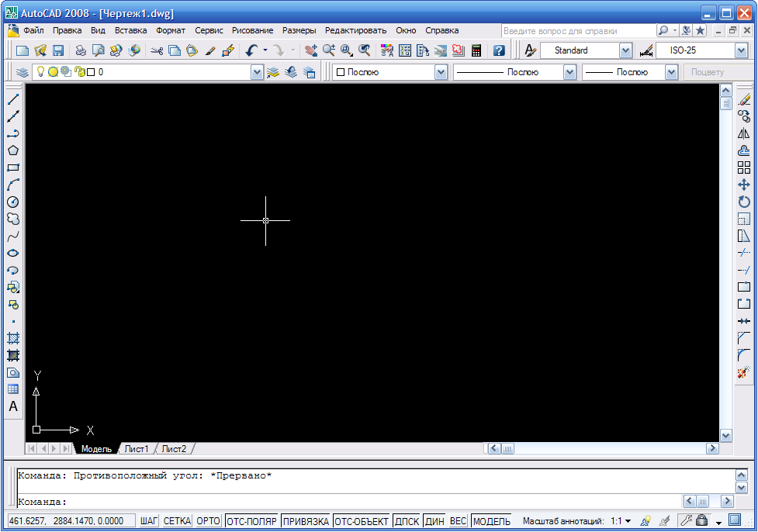Click the Справка menu

(442, 30)
